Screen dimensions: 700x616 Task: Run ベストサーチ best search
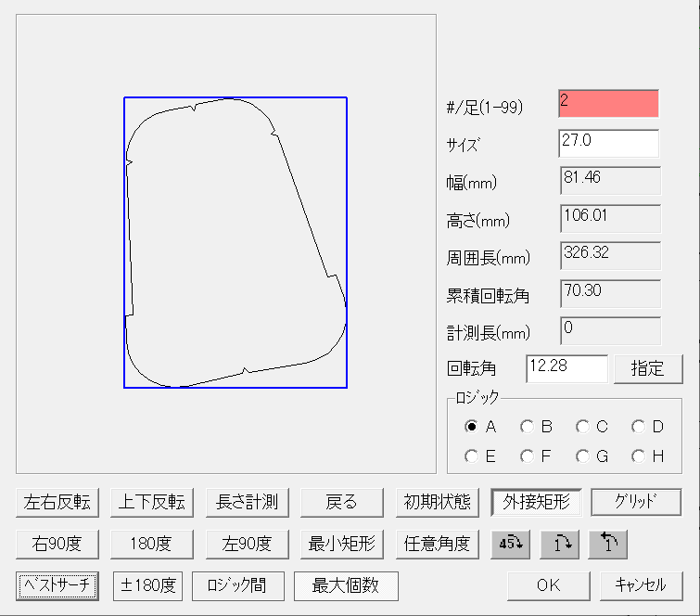(57, 585)
